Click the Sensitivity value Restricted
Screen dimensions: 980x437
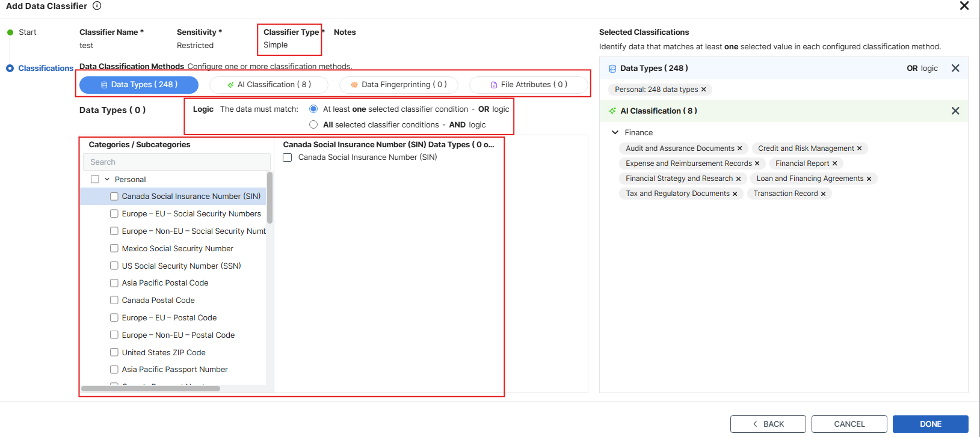point(195,46)
